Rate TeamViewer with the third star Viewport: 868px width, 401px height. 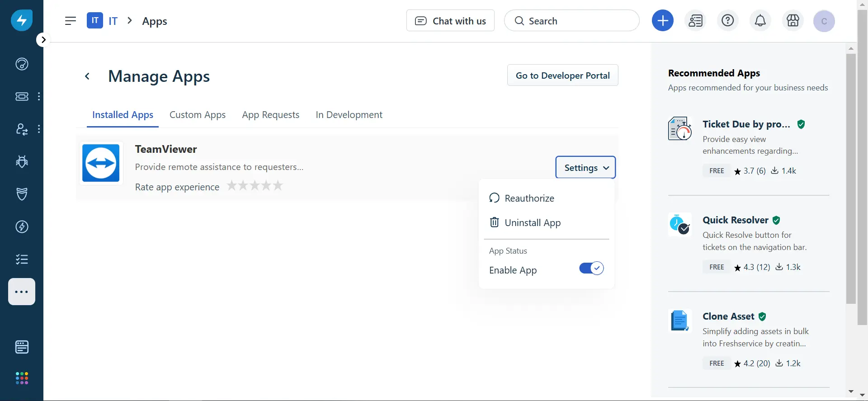click(255, 185)
